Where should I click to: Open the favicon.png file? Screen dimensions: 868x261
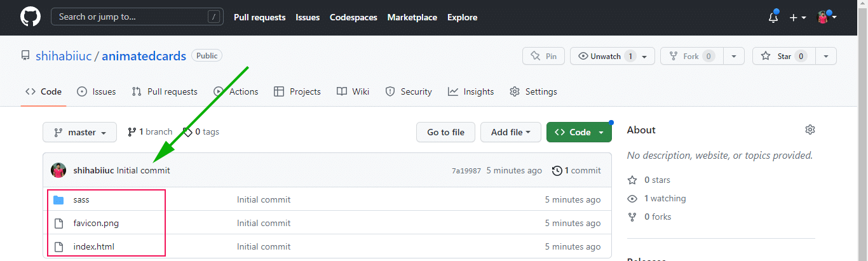pyautogui.click(x=96, y=223)
